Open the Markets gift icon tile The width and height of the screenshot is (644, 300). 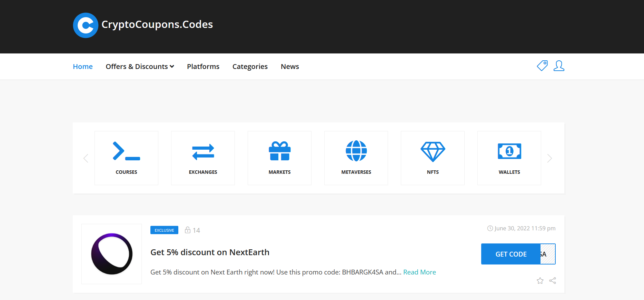[279, 158]
